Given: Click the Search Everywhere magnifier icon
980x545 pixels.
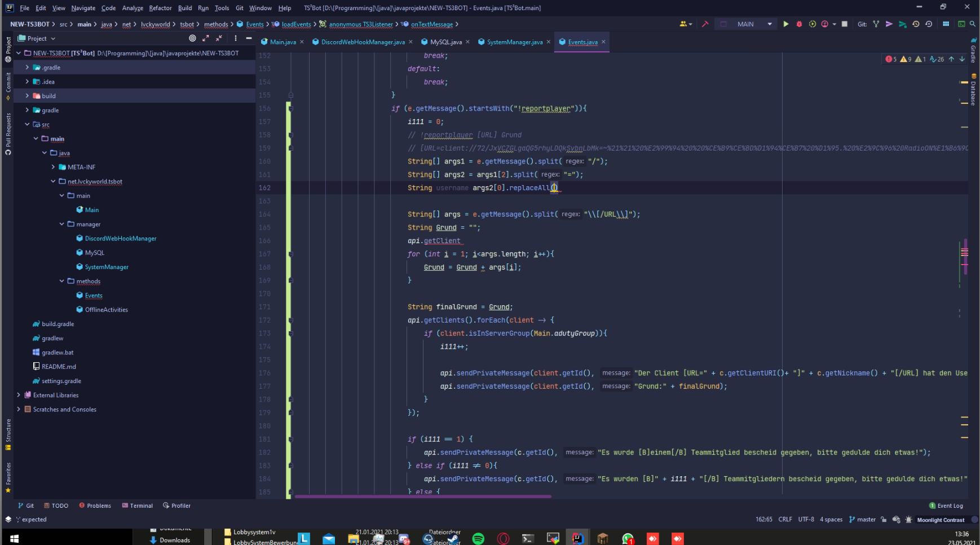Looking at the screenshot, I should 973,24.
